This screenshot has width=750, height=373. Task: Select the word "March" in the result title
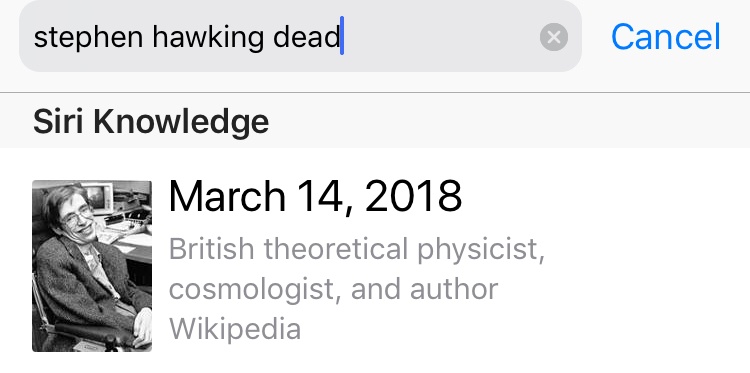pyautogui.click(x=227, y=197)
